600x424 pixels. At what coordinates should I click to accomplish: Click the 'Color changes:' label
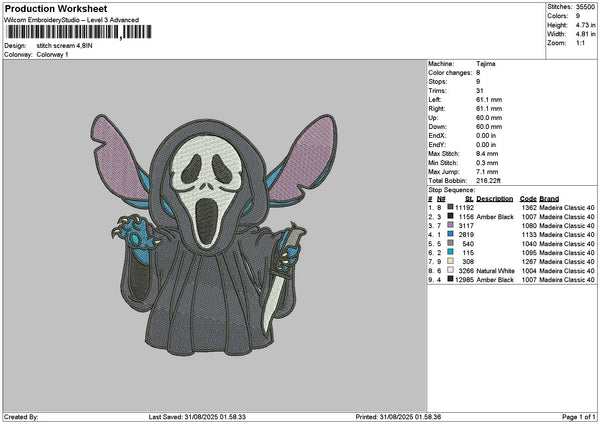pyautogui.click(x=450, y=73)
